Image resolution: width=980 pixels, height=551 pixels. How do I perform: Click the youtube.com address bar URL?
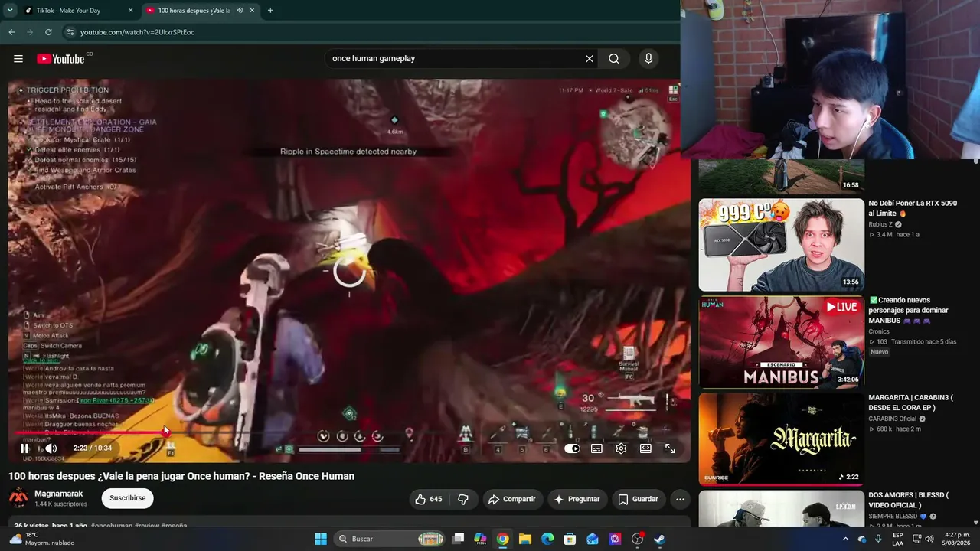138,32
